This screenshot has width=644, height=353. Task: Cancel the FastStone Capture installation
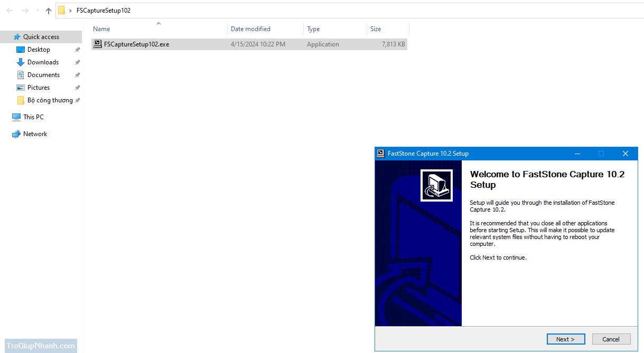[611, 339]
